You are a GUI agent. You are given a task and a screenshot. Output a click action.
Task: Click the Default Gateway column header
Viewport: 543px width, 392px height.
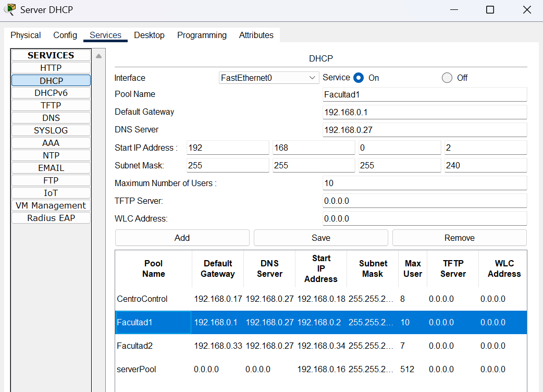(x=218, y=269)
